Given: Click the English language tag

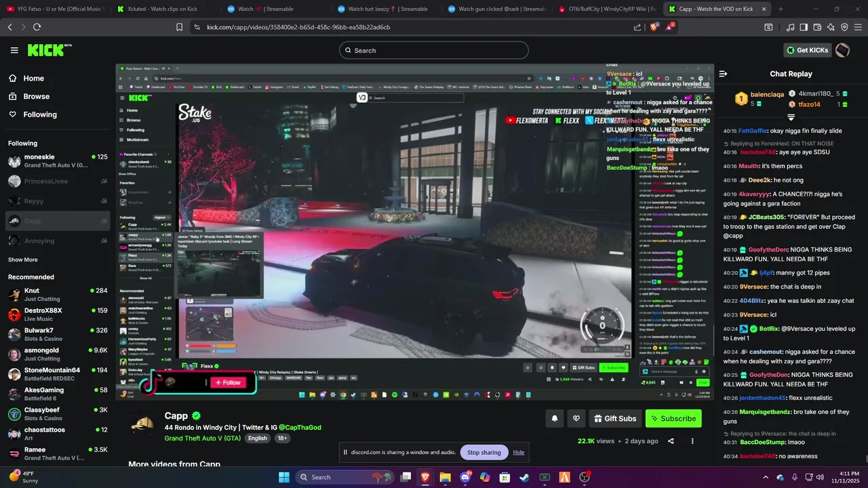Looking at the screenshot, I should coord(257,438).
